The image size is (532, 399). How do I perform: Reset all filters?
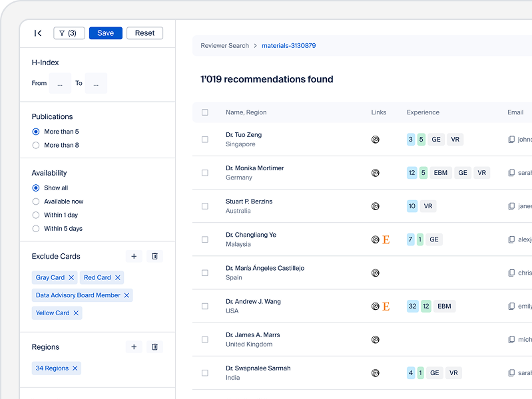(x=144, y=33)
